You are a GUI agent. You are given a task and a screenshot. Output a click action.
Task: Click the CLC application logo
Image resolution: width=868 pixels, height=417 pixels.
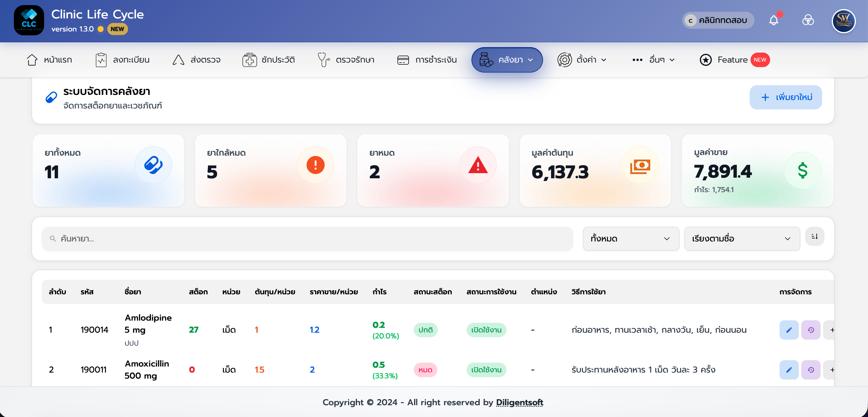29,21
